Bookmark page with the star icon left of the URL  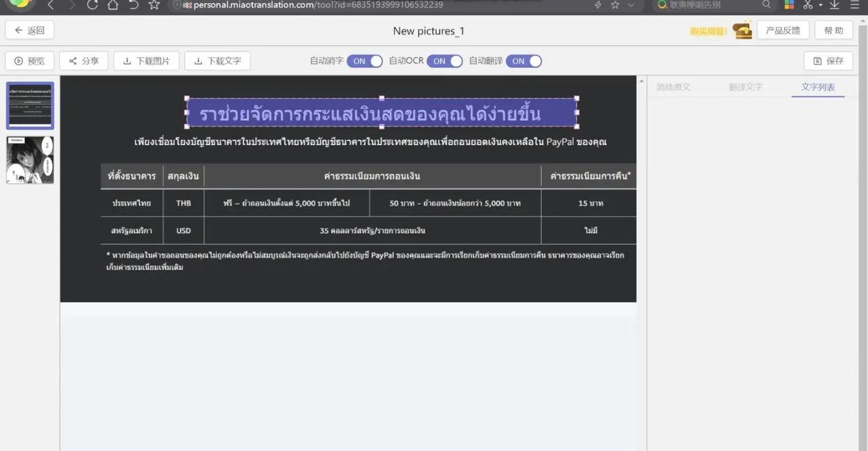(154, 5)
